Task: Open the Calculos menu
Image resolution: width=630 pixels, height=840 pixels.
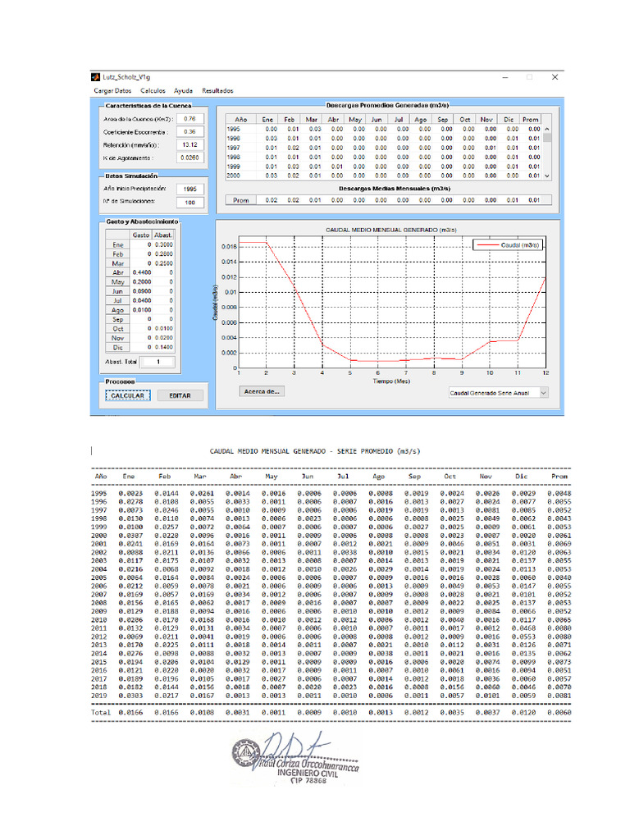Action: [153, 91]
